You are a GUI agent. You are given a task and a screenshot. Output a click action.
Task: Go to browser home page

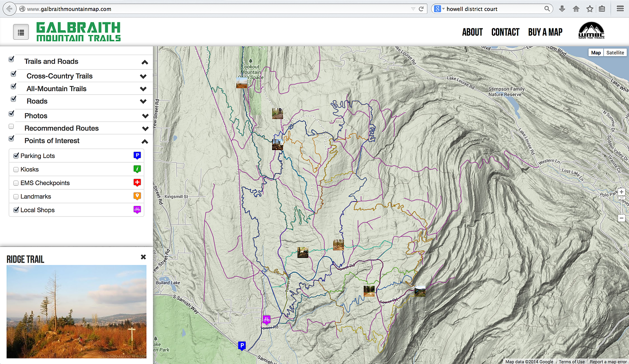576,9
